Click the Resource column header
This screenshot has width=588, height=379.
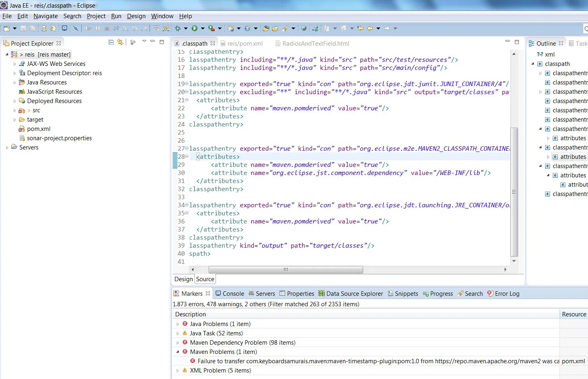point(574,314)
